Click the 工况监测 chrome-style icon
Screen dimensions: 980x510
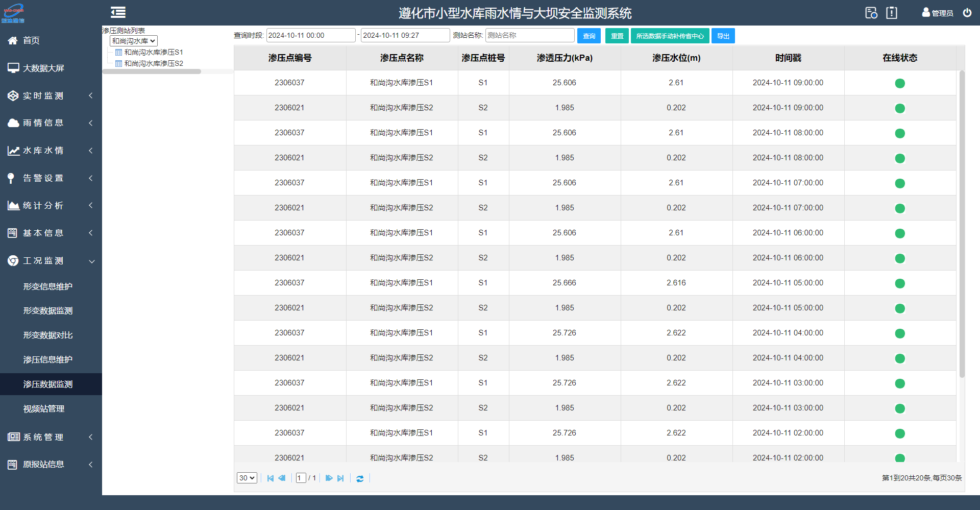pyautogui.click(x=13, y=261)
